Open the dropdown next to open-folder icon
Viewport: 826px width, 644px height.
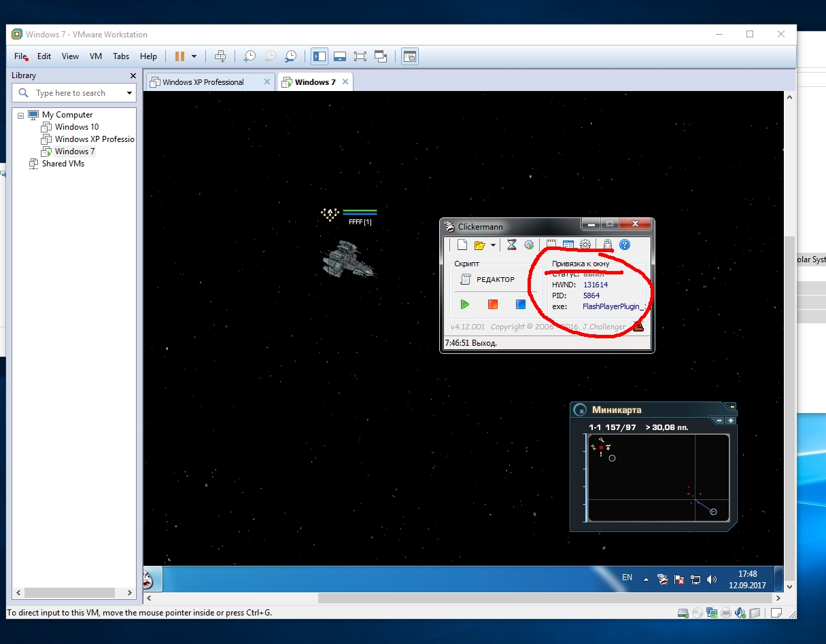(x=493, y=245)
